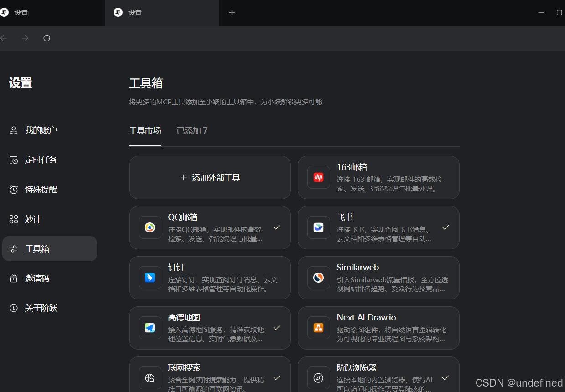Click the 妙计 four-circles icon
The height and width of the screenshot is (392, 565).
(14, 219)
